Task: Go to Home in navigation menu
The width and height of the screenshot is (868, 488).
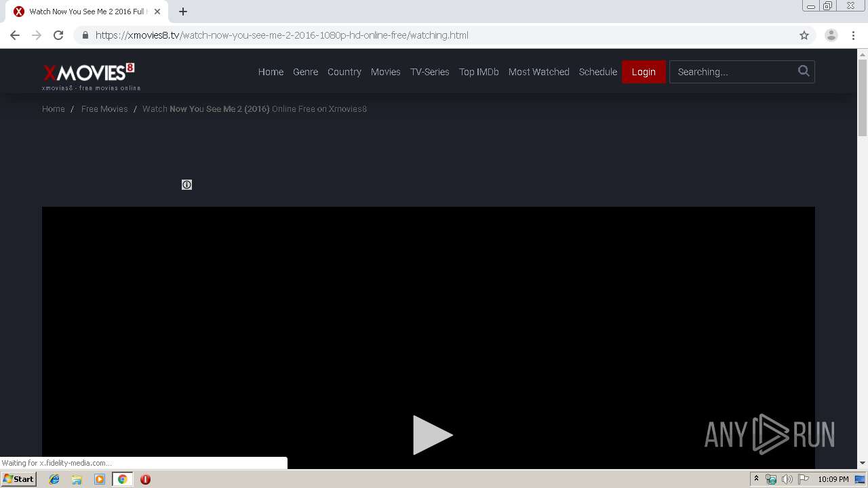Action: pyautogui.click(x=271, y=72)
